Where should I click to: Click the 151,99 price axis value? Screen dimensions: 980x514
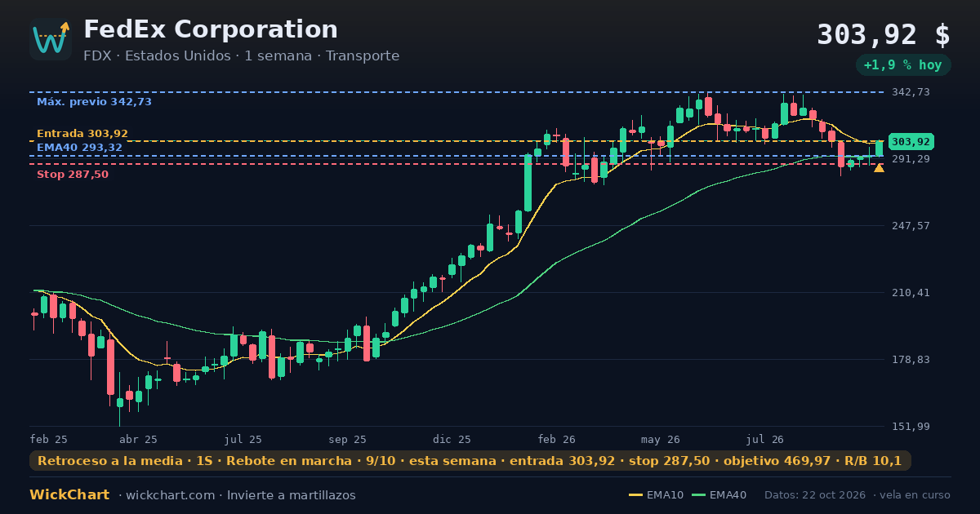click(911, 427)
